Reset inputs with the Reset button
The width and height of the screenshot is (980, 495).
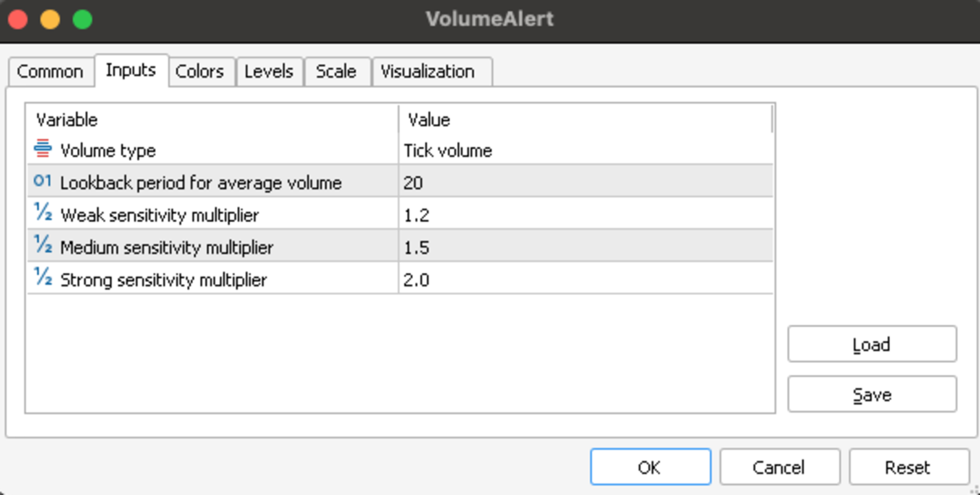tap(908, 467)
